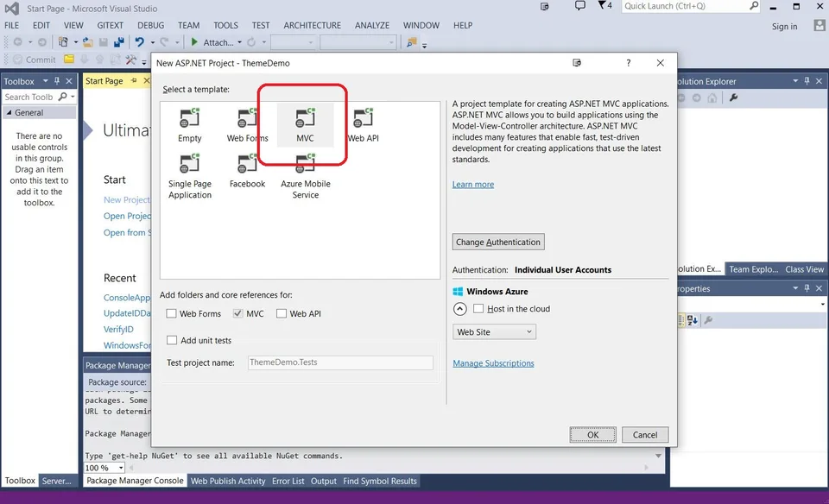
Task: Click Solution Explorer home icon
Action: 712,98
